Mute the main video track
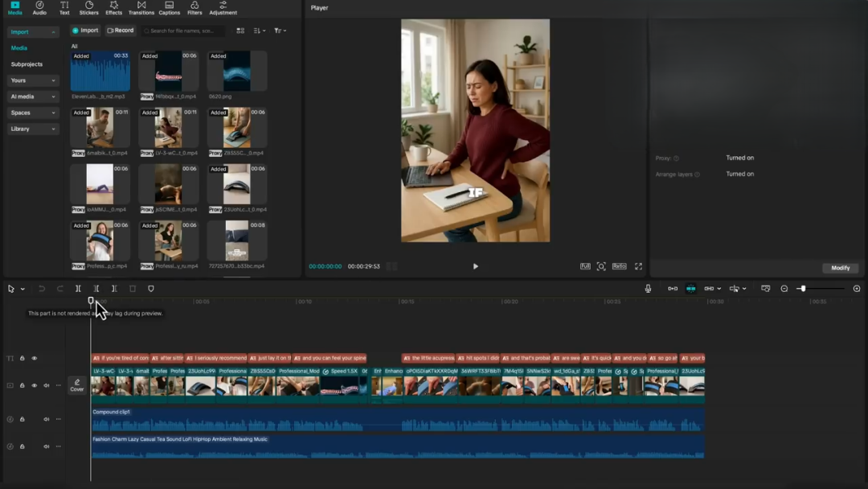 click(47, 385)
